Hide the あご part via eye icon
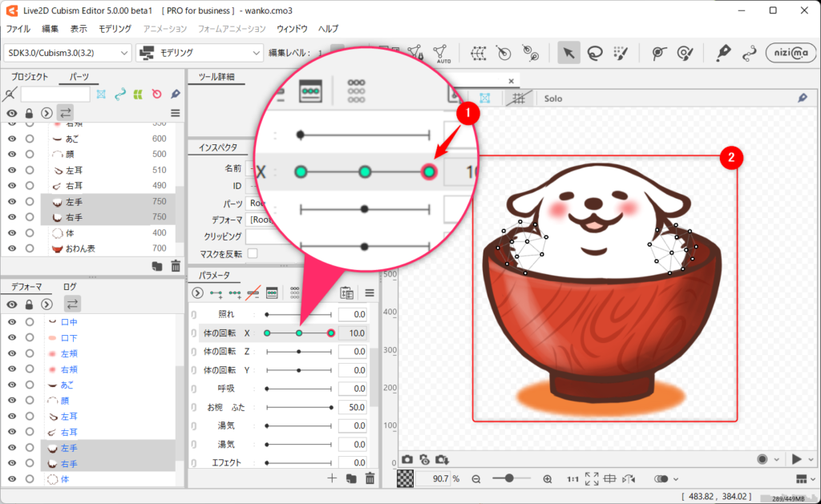821x504 pixels. point(12,139)
